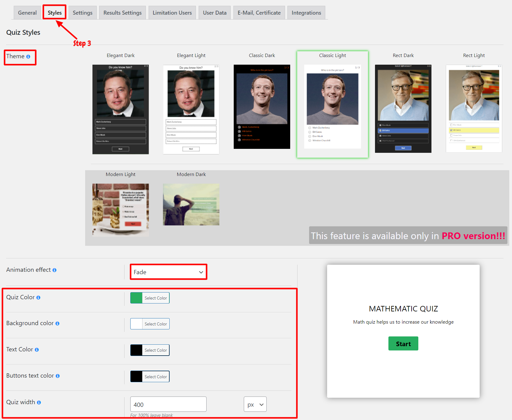This screenshot has width=512, height=420.
Task: Click the PRO version notice banner
Action: pyautogui.click(x=408, y=235)
